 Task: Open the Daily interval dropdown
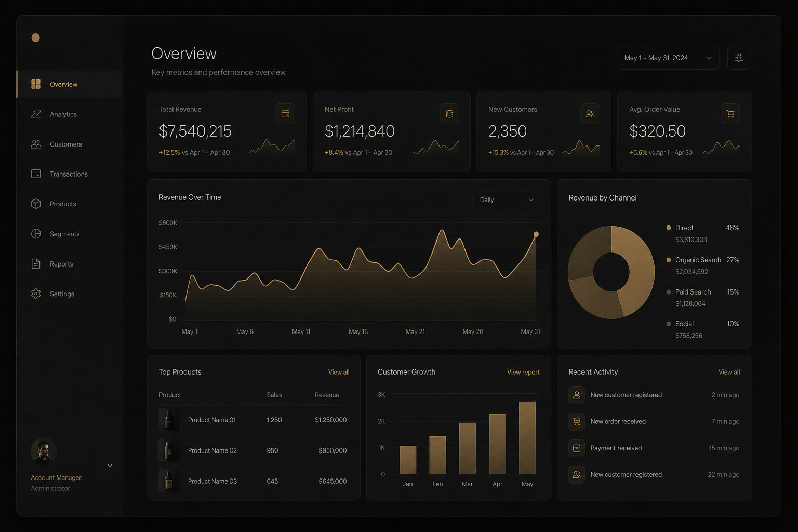[x=507, y=199]
